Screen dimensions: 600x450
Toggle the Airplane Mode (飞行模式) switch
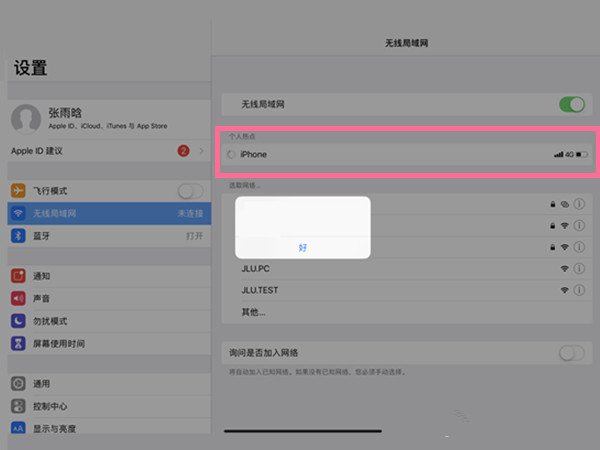coord(190,190)
